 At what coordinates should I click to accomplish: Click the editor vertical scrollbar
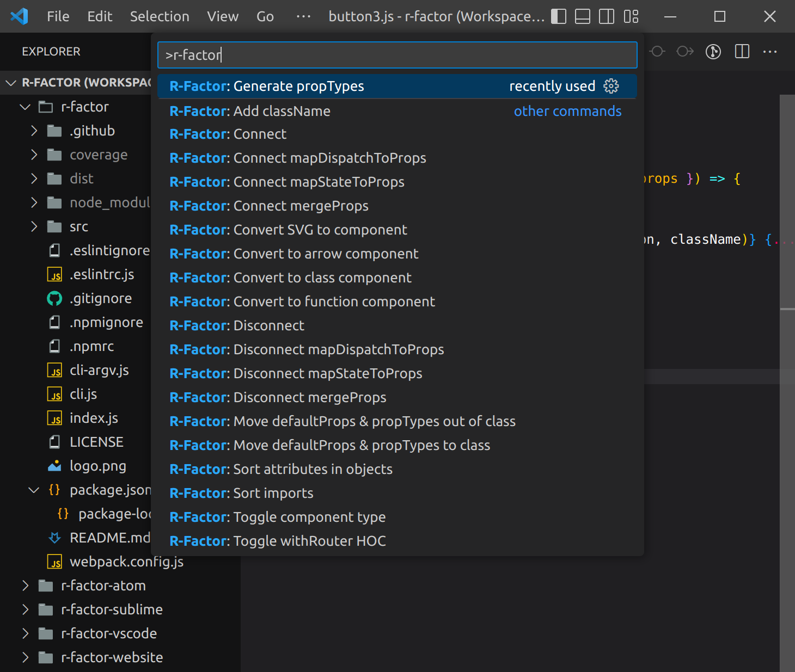tap(787, 383)
